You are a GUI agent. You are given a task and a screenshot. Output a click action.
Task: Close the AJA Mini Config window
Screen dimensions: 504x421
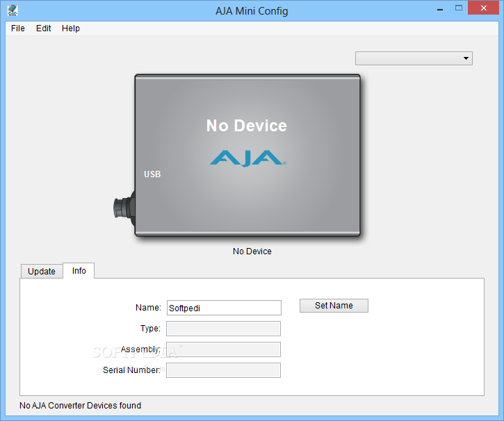click(x=483, y=8)
